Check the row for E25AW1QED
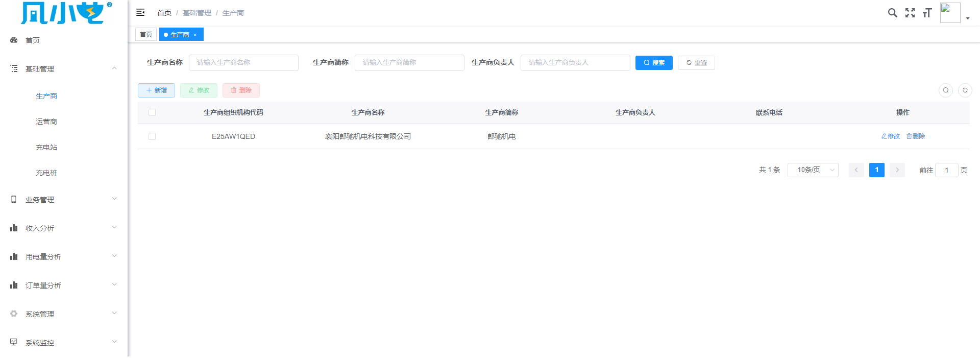The image size is (980, 358). click(x=152, y=136)
